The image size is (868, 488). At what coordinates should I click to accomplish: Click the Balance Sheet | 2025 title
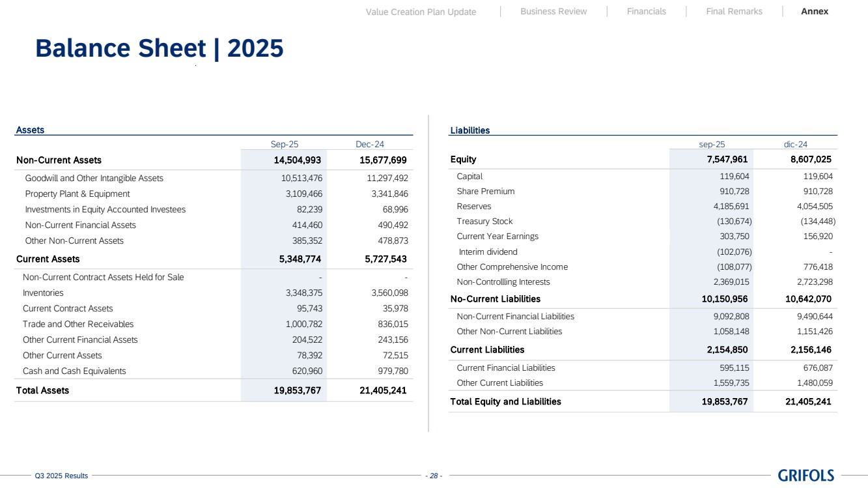click(x=160, y=48)
